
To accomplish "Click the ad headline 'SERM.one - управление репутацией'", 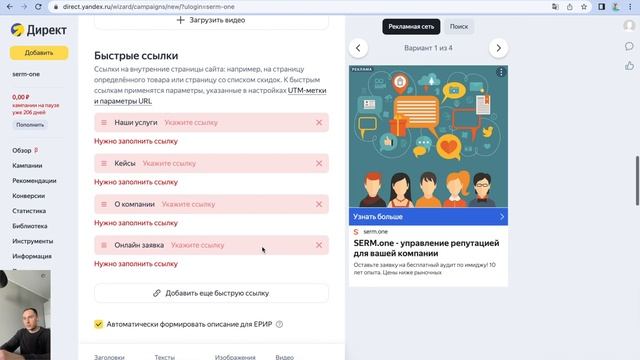I will 426,248.
